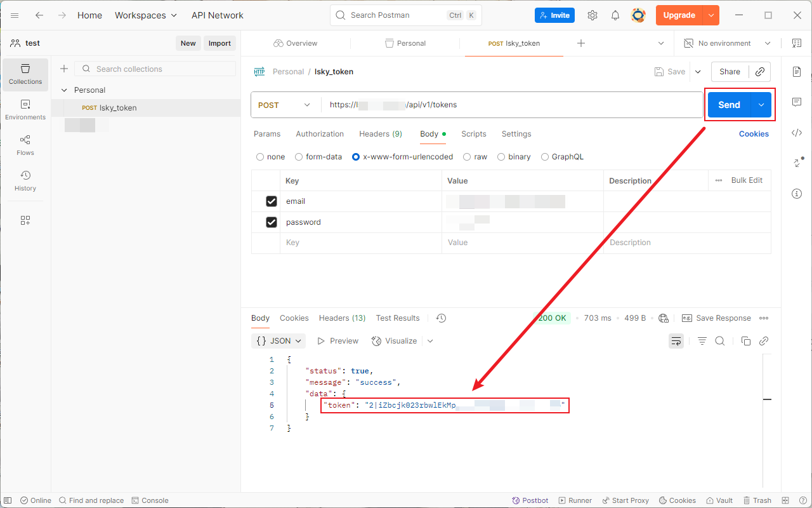
Task: Open Collections in the sidebar
Action: pyautogui.click(x=25, y=74)
